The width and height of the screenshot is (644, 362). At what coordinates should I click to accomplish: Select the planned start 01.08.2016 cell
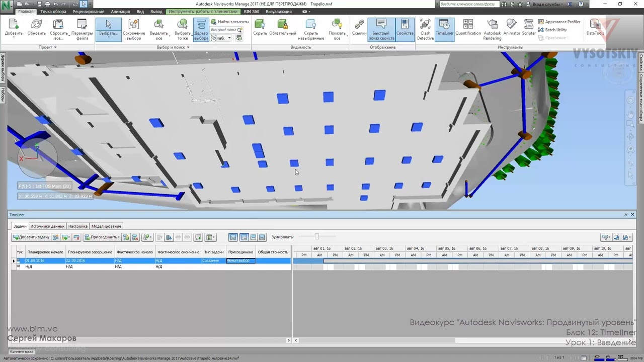[x=45, y=261]
